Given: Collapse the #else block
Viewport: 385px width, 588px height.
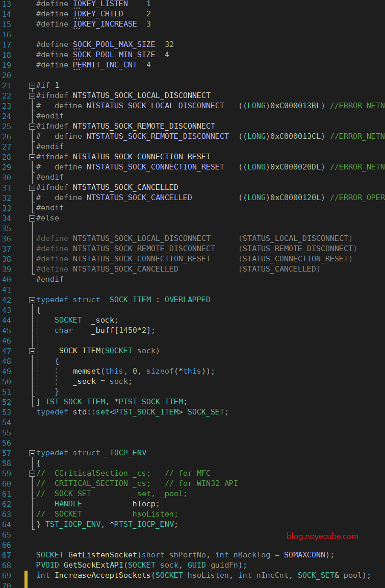Looking at the screenshot, I should click(x=32, y=218).
